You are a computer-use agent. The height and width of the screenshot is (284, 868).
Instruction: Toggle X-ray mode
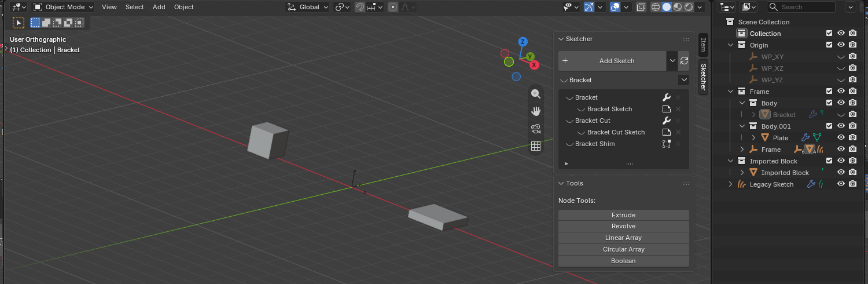pos(641,7)
